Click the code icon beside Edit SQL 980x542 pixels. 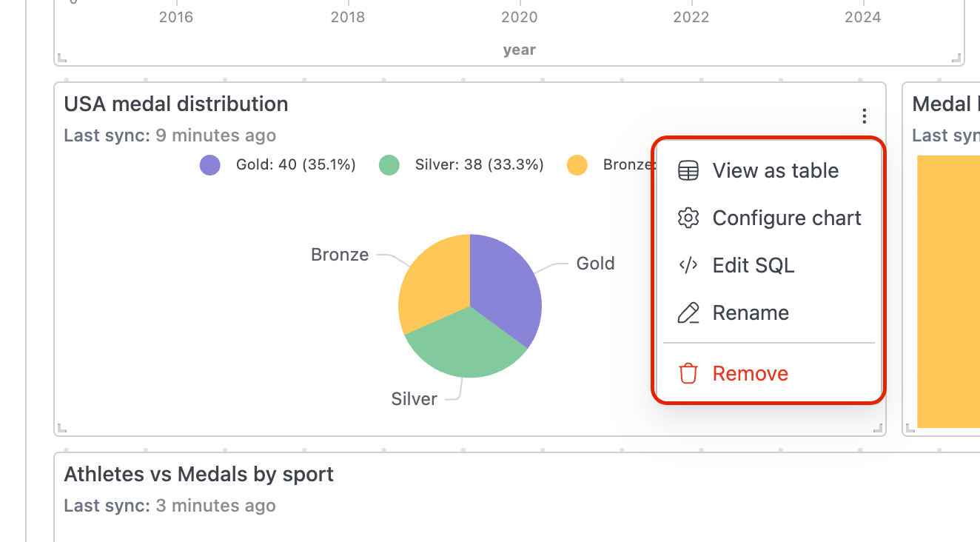click(688, 265)
